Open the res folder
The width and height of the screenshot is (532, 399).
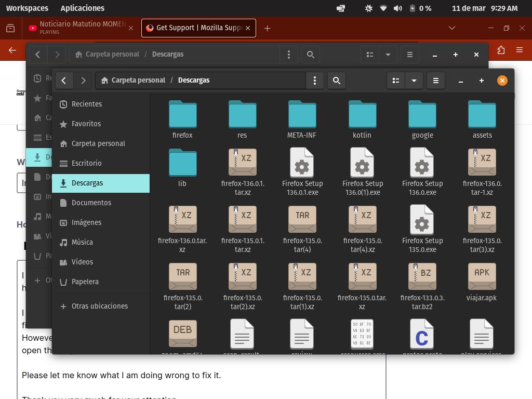(x=242, y=120)
